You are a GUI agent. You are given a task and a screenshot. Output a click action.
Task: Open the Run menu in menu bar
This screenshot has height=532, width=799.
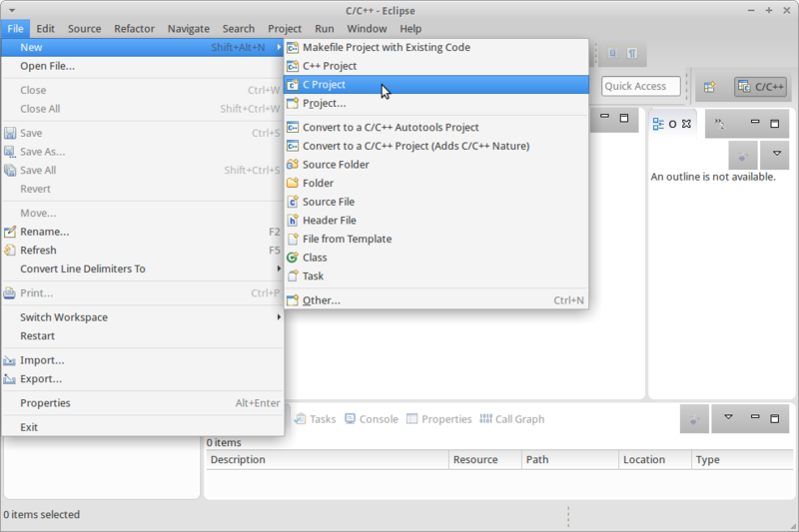coord(324,29)
